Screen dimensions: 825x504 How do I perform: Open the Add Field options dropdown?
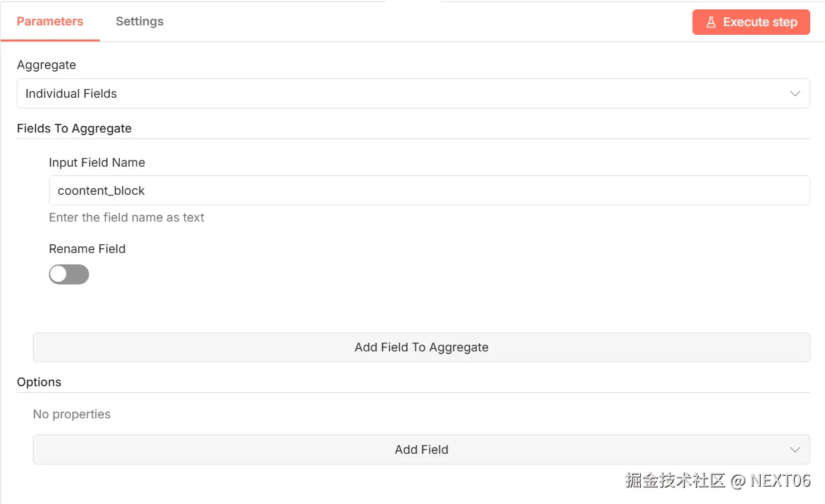421,450
